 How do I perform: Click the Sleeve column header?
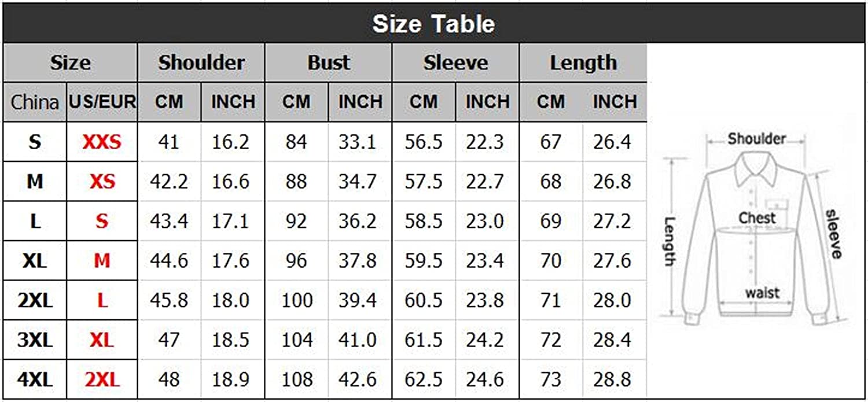click(x=455, y=62)
